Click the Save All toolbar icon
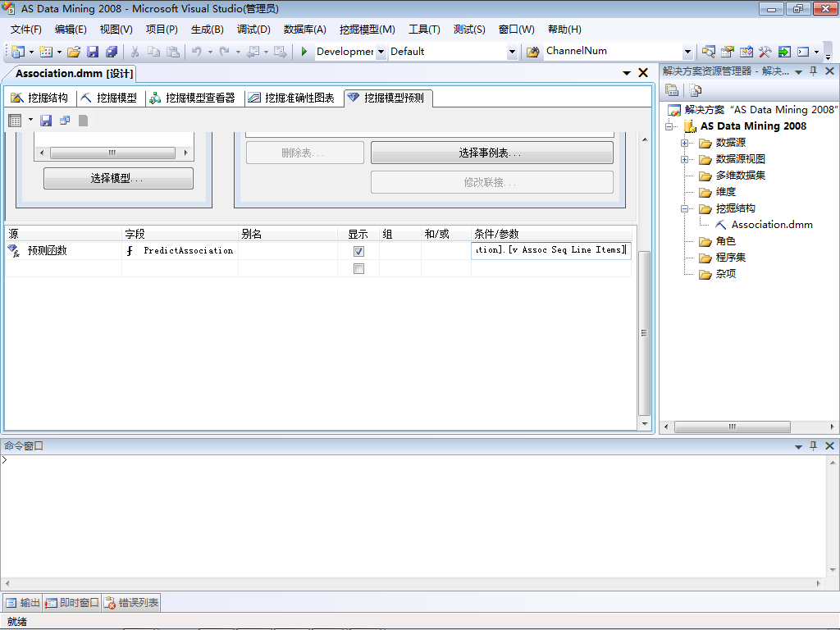Viewport: 840px width, 630px height. [x=112, y=52]
